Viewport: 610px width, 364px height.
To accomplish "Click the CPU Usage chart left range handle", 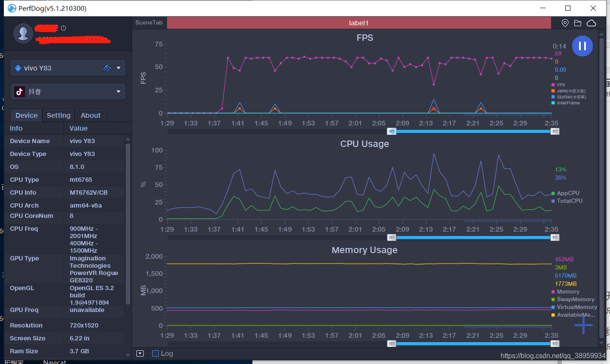I will coord(391,237).
